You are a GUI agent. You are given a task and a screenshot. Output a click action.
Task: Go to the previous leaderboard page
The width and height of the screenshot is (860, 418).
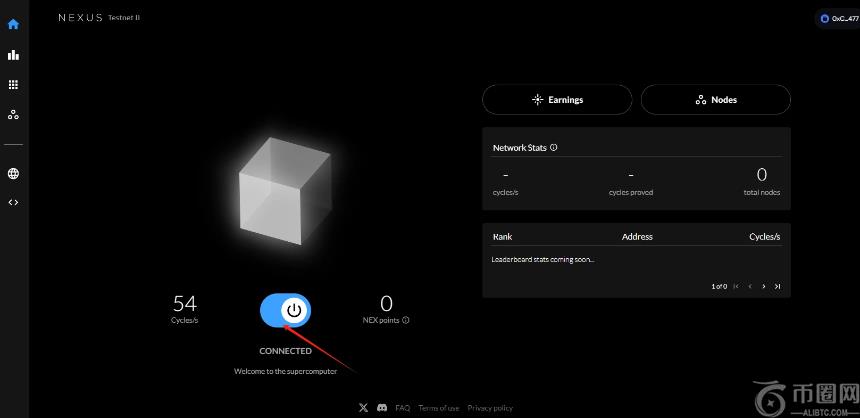[750, 287]
